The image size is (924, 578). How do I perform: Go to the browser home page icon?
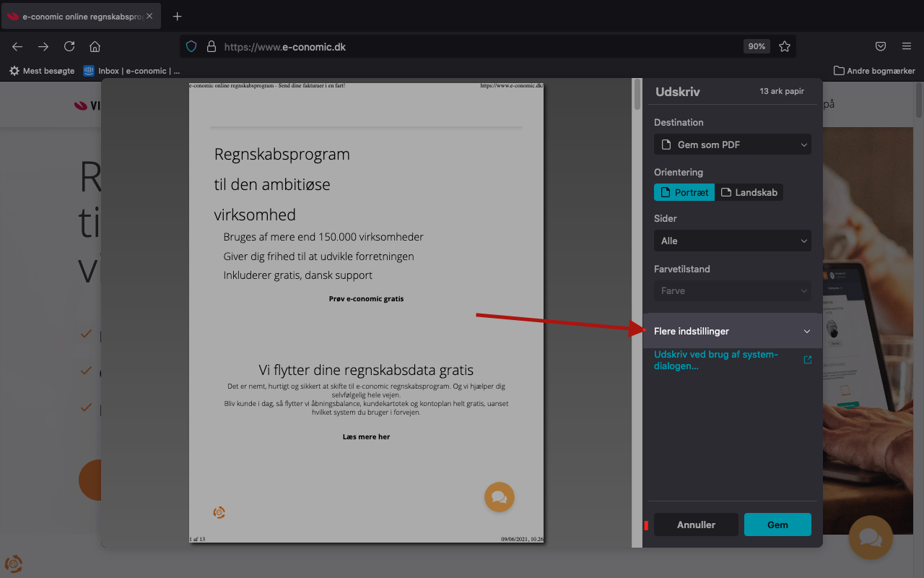coord(95,46)
